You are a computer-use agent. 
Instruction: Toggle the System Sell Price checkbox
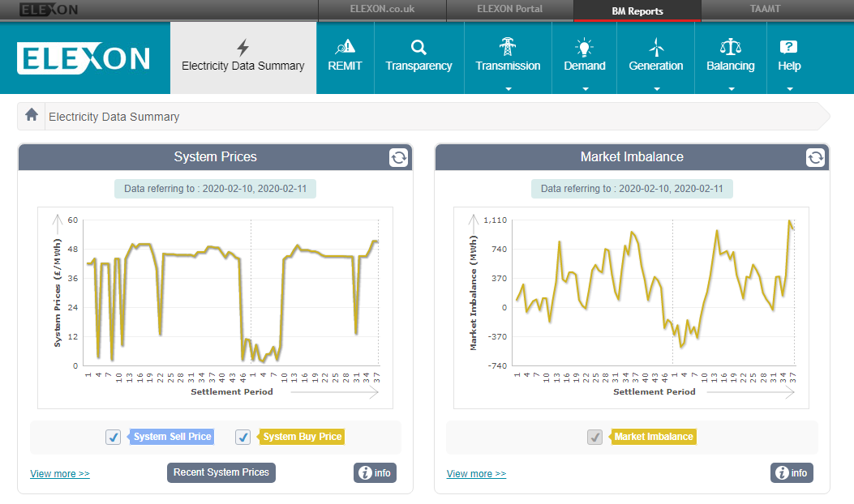[114, 437]
